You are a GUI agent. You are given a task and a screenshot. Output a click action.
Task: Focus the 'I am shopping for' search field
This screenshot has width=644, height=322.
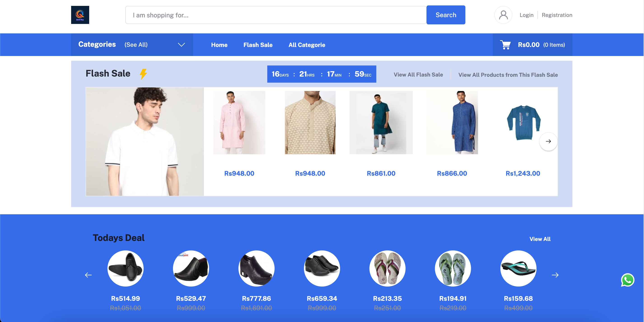click(x=276, y=15)
